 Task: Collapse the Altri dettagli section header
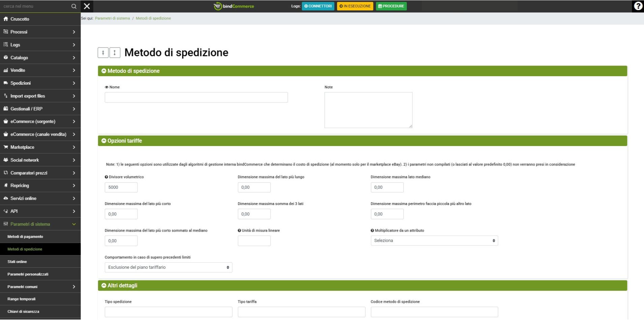(x=104, y=286)
